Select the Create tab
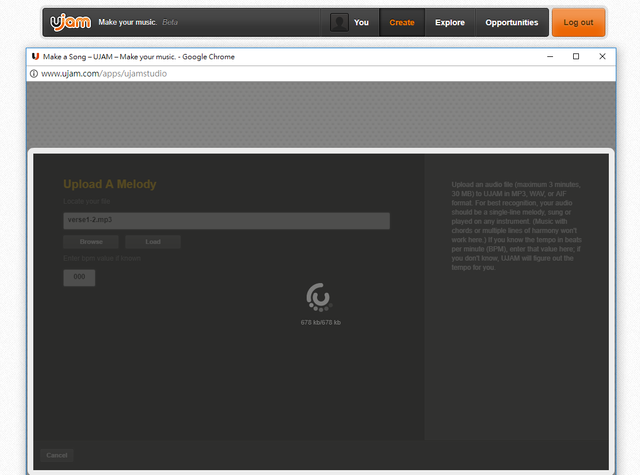Viewport: 640px width, 475px height. 402,22
